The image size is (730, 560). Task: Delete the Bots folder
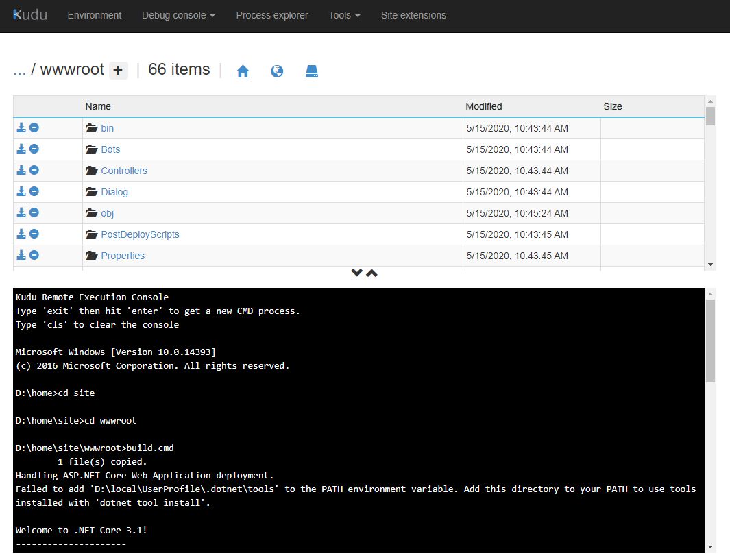(x=34, y=149)
